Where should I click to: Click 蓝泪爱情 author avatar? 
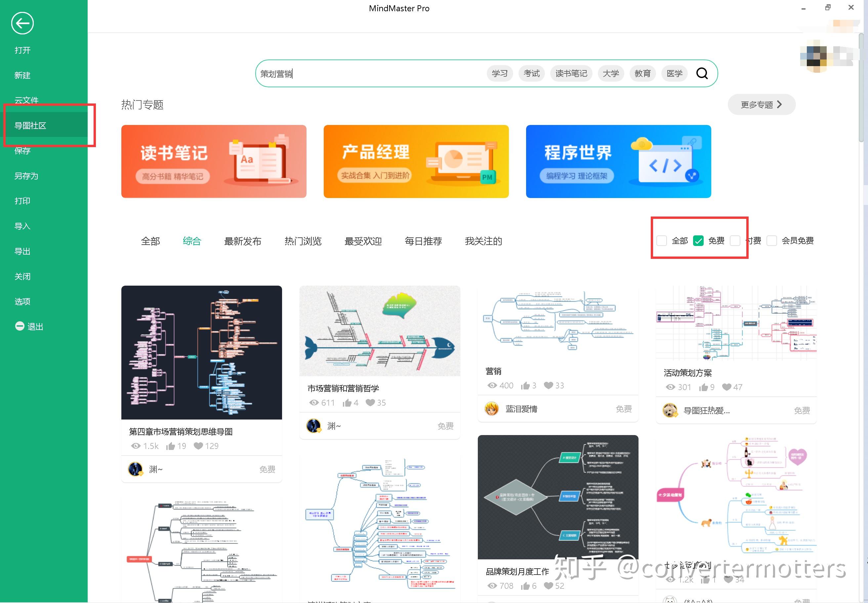pyautogui.click(x=492, y=409)
